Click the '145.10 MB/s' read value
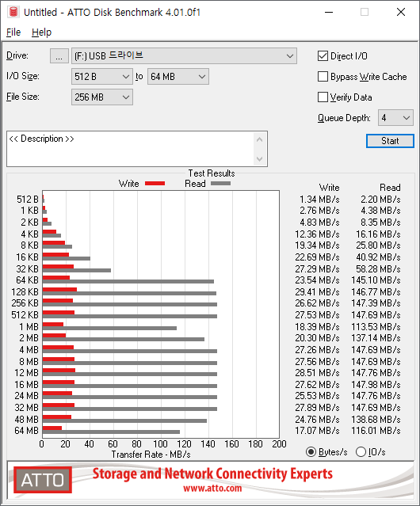Screen dimensions: 420x506 coord(376,280)
